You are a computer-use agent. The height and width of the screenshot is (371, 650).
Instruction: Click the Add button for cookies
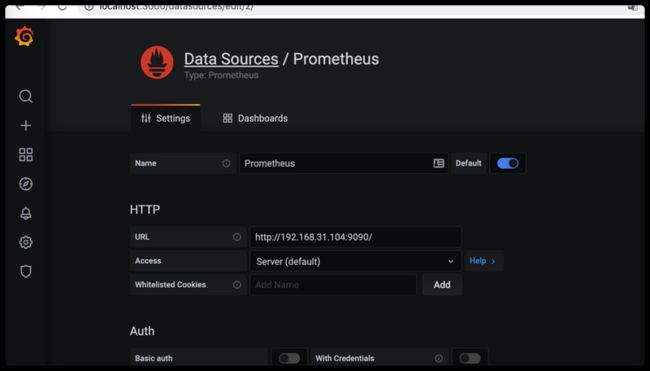442,285
